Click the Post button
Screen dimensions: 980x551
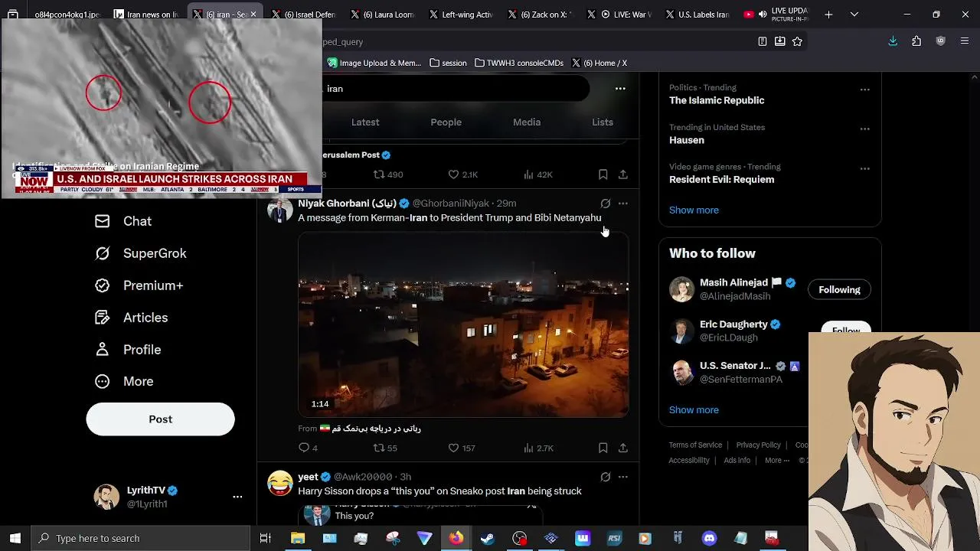click(160, 419)
